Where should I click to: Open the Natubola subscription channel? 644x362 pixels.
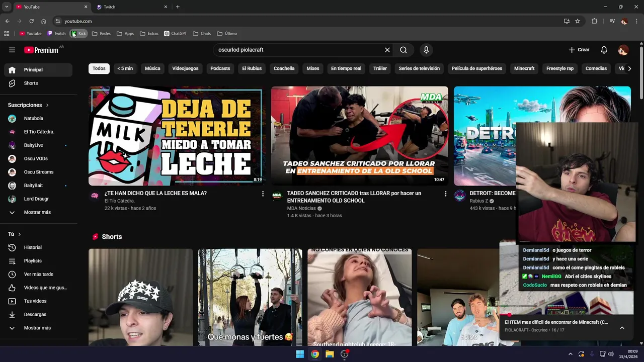(x=38, y=119)
